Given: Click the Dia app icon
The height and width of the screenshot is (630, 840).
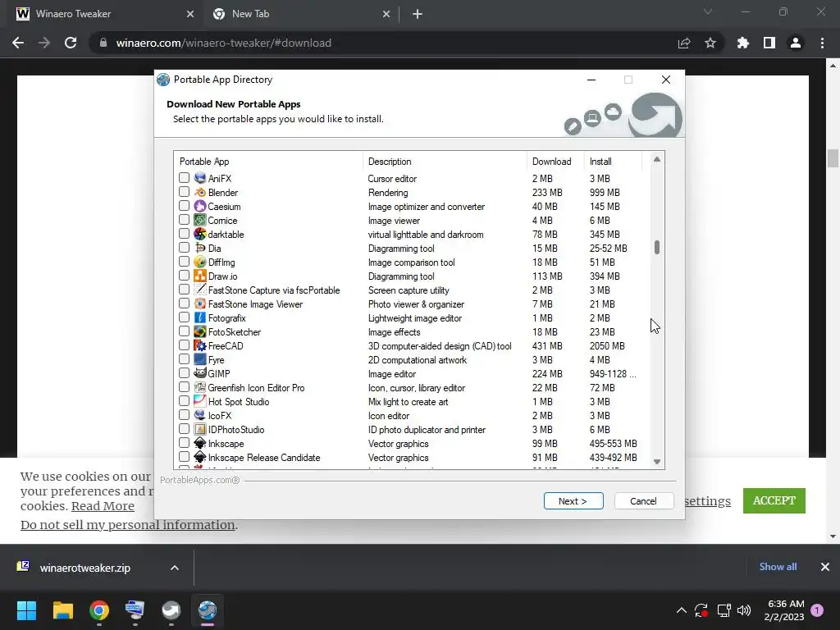Looking at the screenshot, I should (x=200, y=248).
